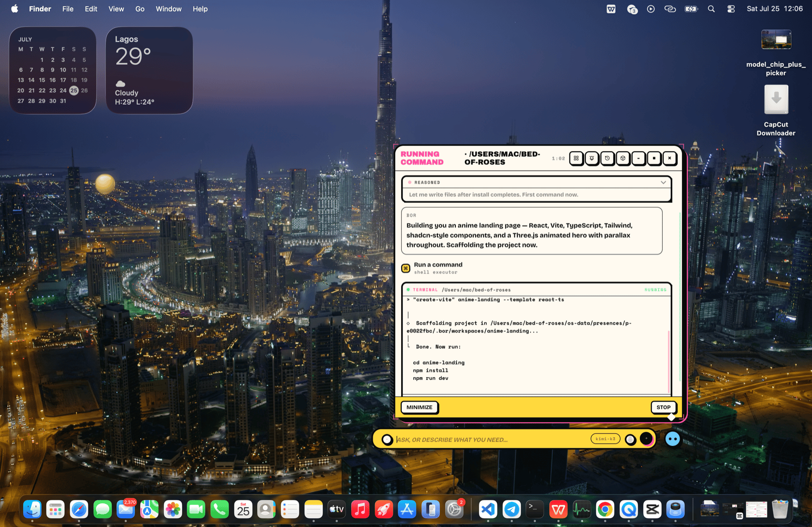Open the Edit menu
This screenshot has height=527, width=812.
click(x=91, y=9)
